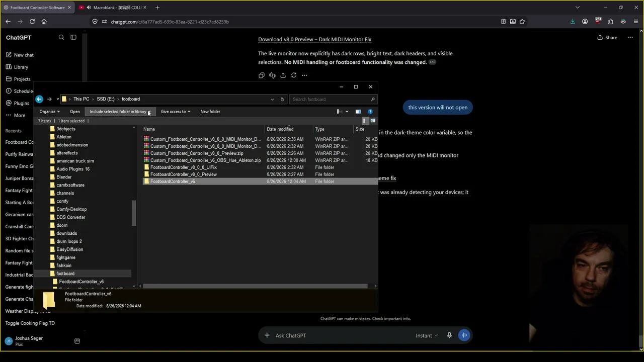Select the DDS Converter folder in tree
Image resolution: width=644 pixels, height=362 pixels.
[71, 217]
